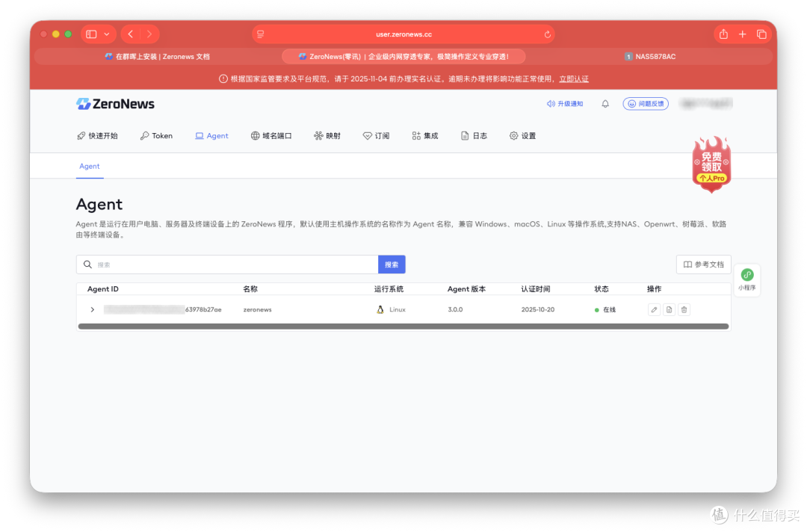Open the 快速开始 menu item
Image resolution: width=807 pixels, height=532 pixels.
coord(97,136)
